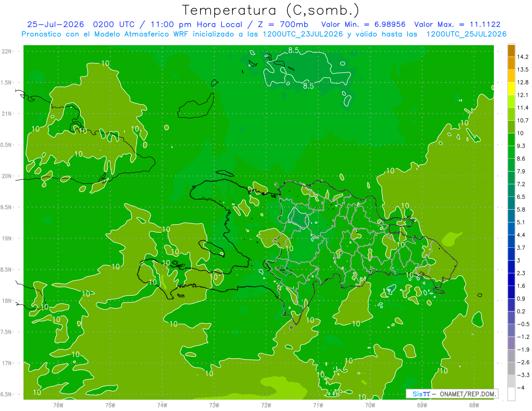Click the 0.9 color scale label

(x=521, y=298)
